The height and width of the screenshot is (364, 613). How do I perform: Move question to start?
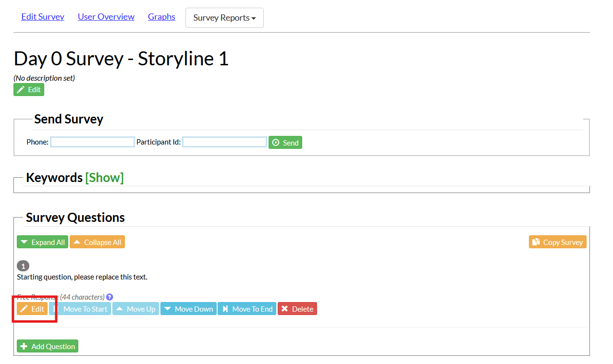click(80, 309)
